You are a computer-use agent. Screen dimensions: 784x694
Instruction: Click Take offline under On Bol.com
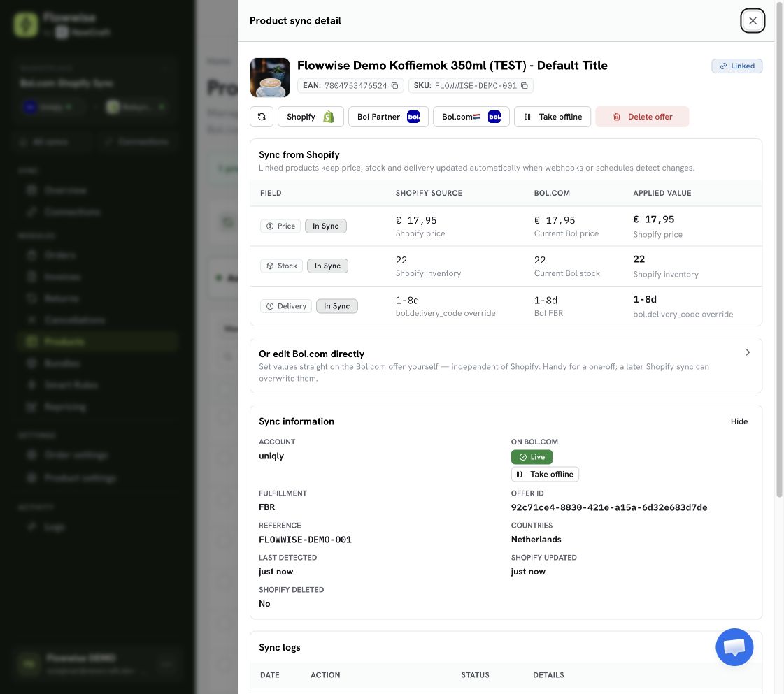(545, 474)
